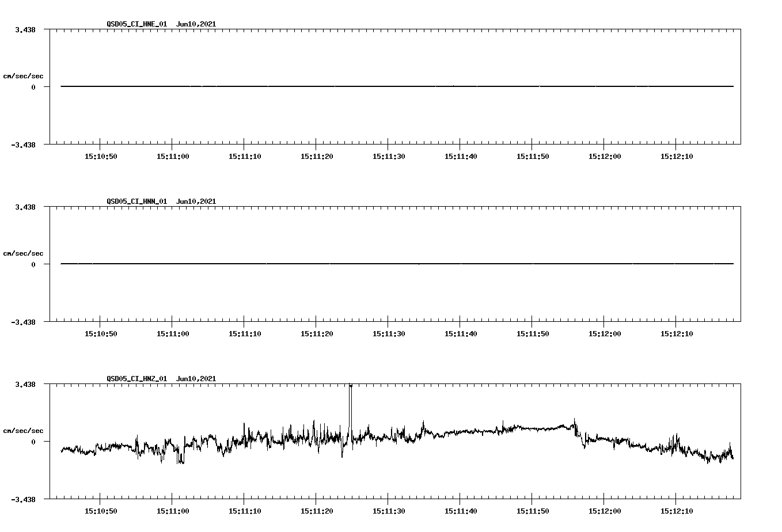Click the 15:12:10 time label under HNE plot
Screen dimensions: 782x532
point(677,157)
